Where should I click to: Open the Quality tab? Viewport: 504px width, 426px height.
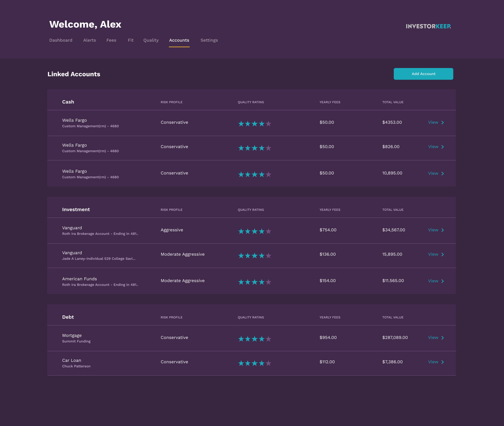coord(151,40)
